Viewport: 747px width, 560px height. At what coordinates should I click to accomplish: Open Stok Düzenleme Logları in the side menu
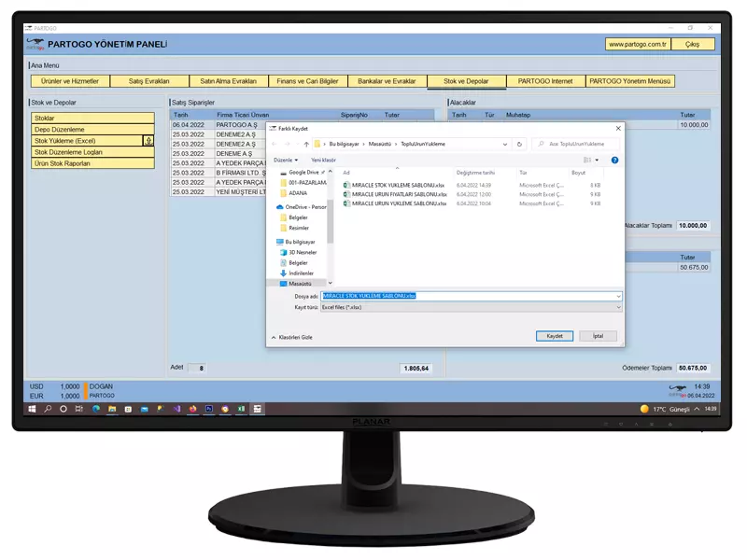point(92,152)
